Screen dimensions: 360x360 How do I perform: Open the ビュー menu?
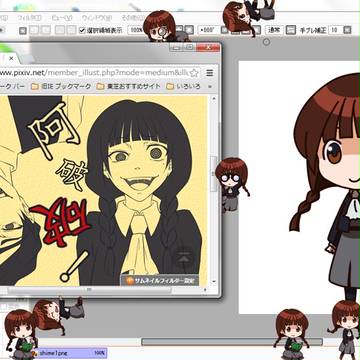62,18
